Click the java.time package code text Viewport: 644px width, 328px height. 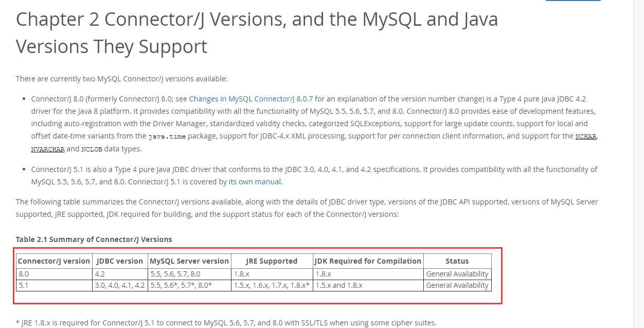pyautogui.click(x=167, y=136)
